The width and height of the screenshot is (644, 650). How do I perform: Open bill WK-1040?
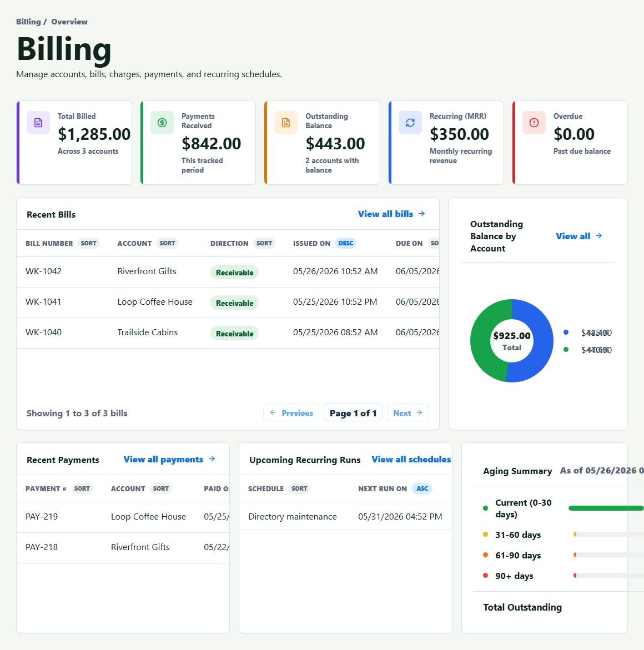[x=43, y=332]
